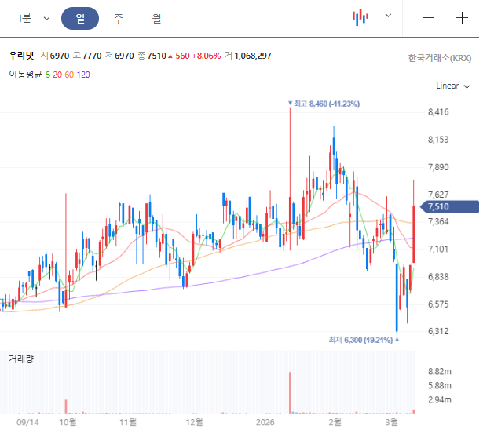Screen dimensions: 483x448
Task: Zoom out with the minus icon
Action: [428, 17]
